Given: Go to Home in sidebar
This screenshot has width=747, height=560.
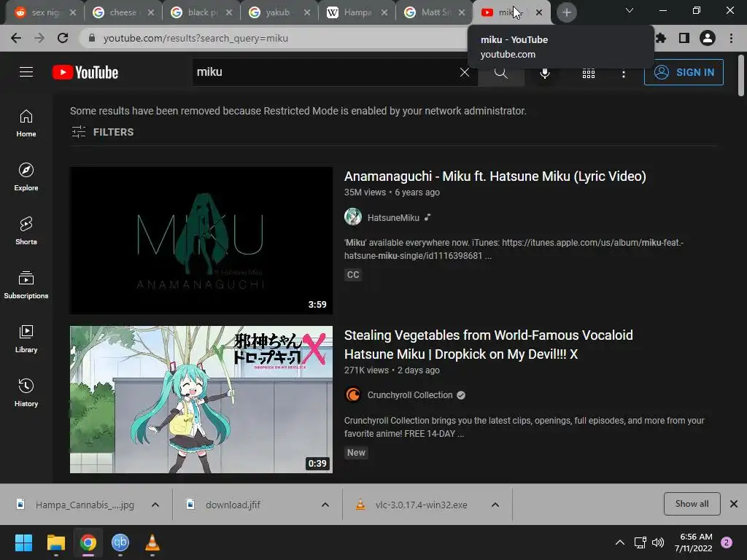Looking at the screenshot, I should point(26,123).
